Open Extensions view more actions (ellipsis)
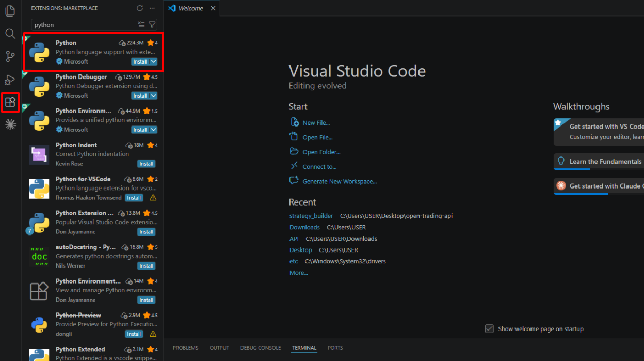Viewport: 644px width, 361px height. pos(152,8)
